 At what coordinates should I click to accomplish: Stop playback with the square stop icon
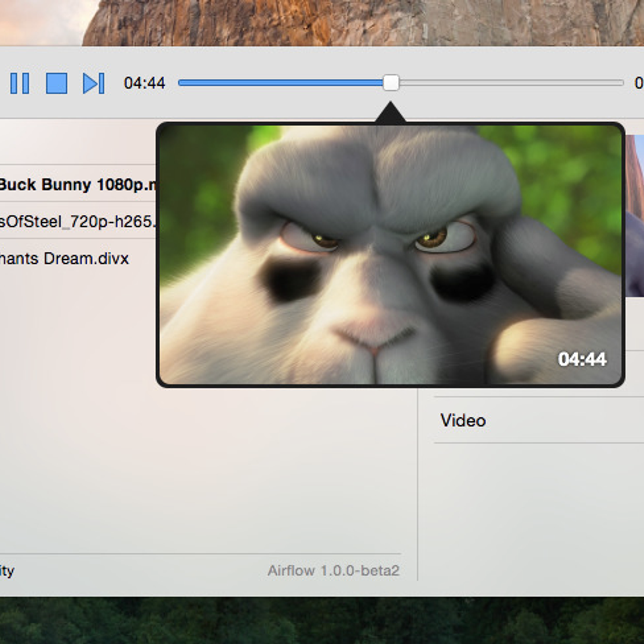56,83
